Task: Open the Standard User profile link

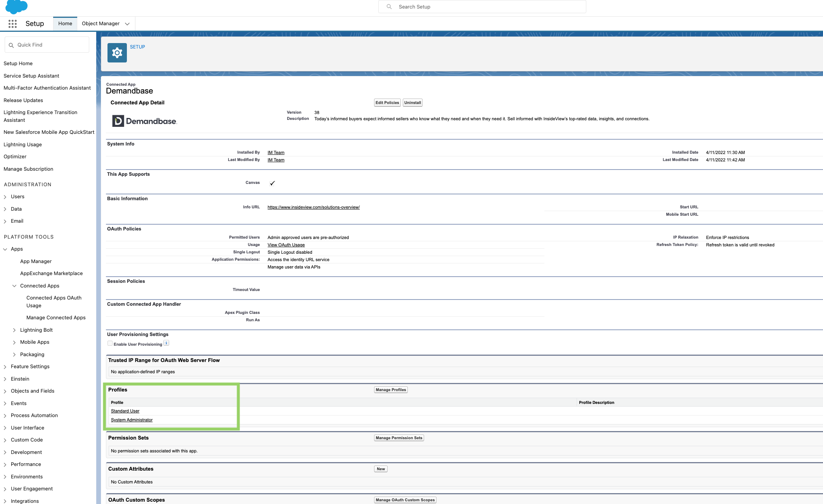Action: 125,411
